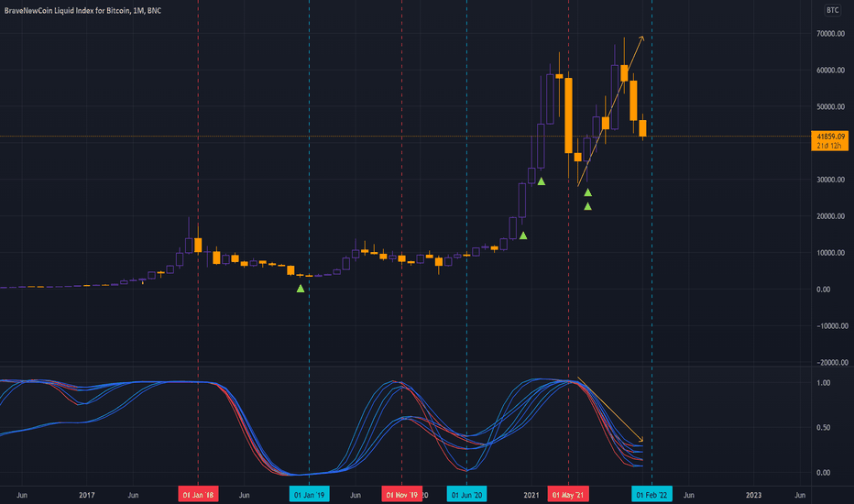The height and width of the screenshot is (504, 854).
Task: Select the 01 Feb '22 cyan date label
Action: tap(651, 495)
